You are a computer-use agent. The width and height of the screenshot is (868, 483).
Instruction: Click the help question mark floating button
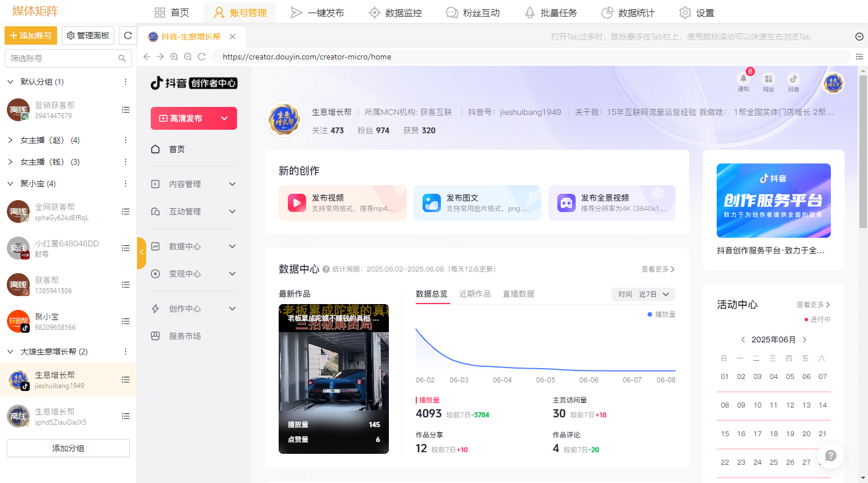[831, 456]
